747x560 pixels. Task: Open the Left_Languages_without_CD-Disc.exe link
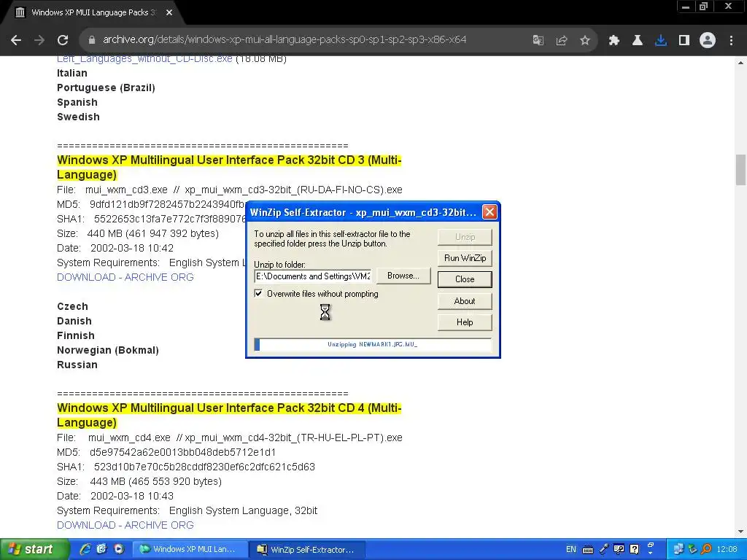tap(144, 58)
